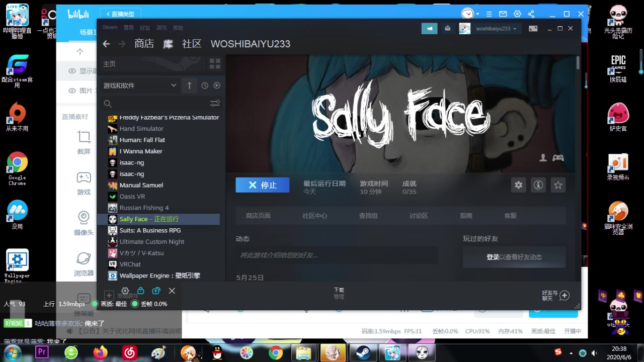Click the up arrow in bilibili sources
The image size is (644, 362).
click(x=79, y=51)
